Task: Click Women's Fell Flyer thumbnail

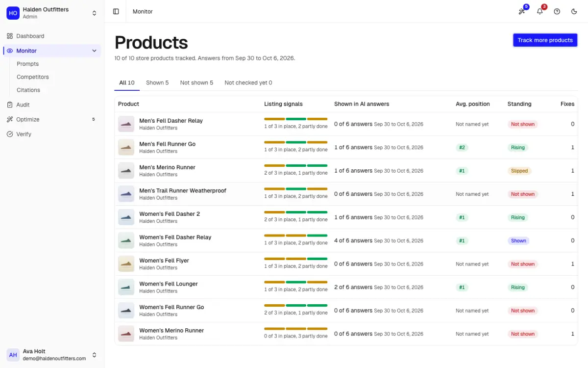Action: 126,263
